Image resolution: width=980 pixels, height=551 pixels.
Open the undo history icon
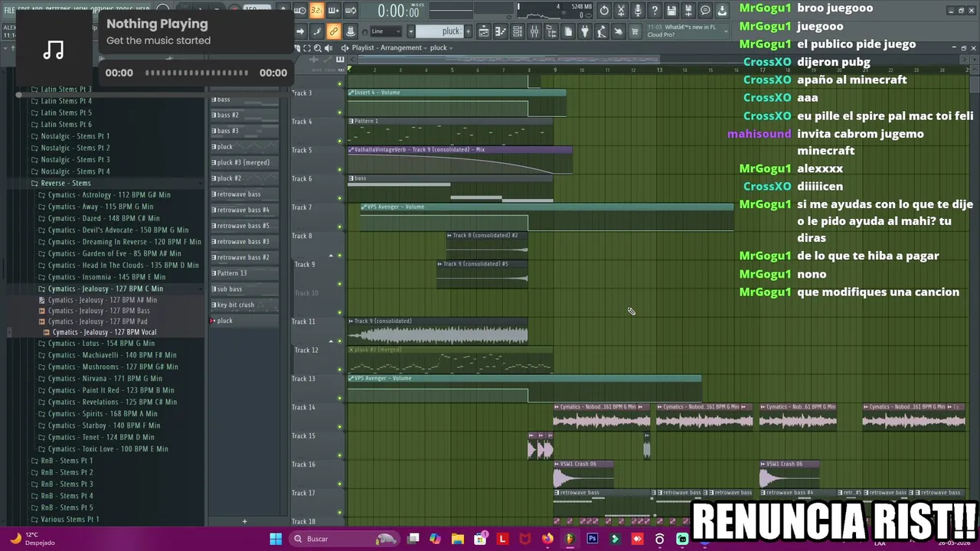click(604, 11)
